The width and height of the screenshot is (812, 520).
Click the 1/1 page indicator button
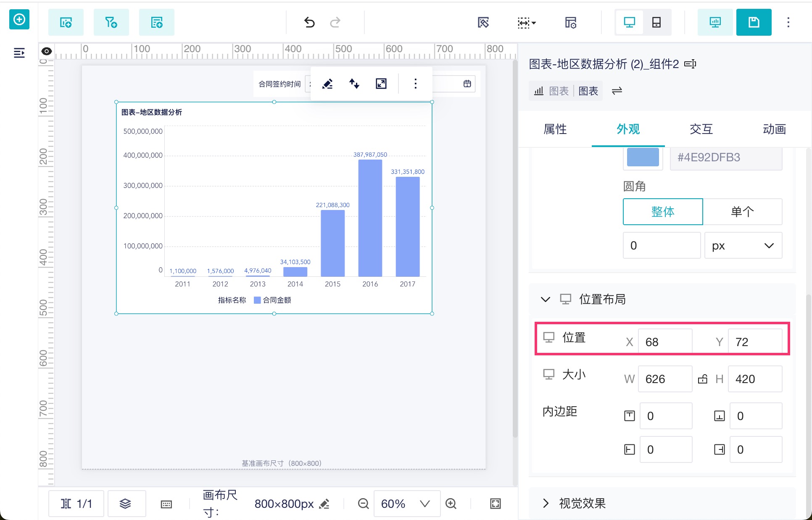(76, 503)
